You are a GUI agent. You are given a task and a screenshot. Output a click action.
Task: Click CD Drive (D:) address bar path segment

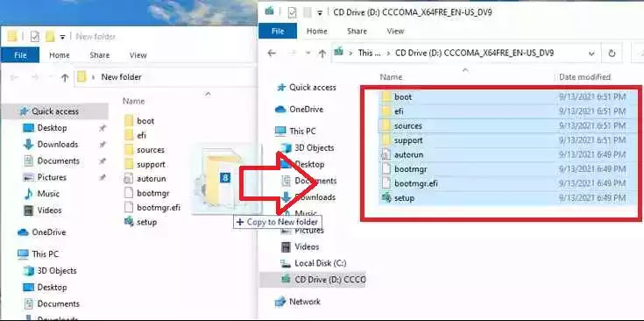(x=474, y=53)
